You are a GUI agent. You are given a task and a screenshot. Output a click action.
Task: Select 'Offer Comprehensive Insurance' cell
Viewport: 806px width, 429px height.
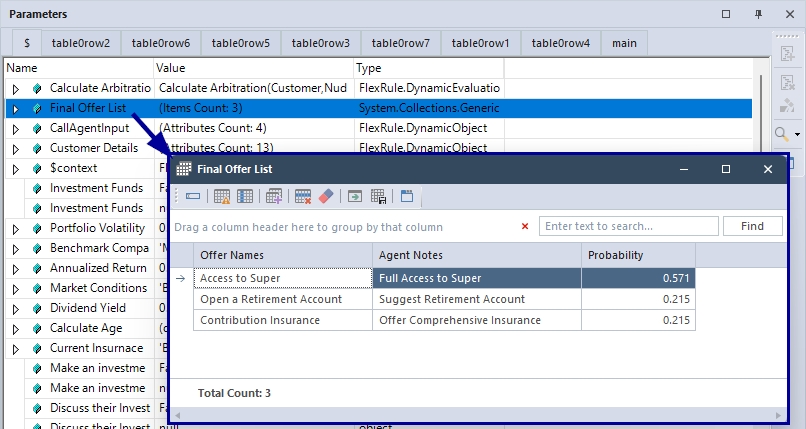(477, 320)
